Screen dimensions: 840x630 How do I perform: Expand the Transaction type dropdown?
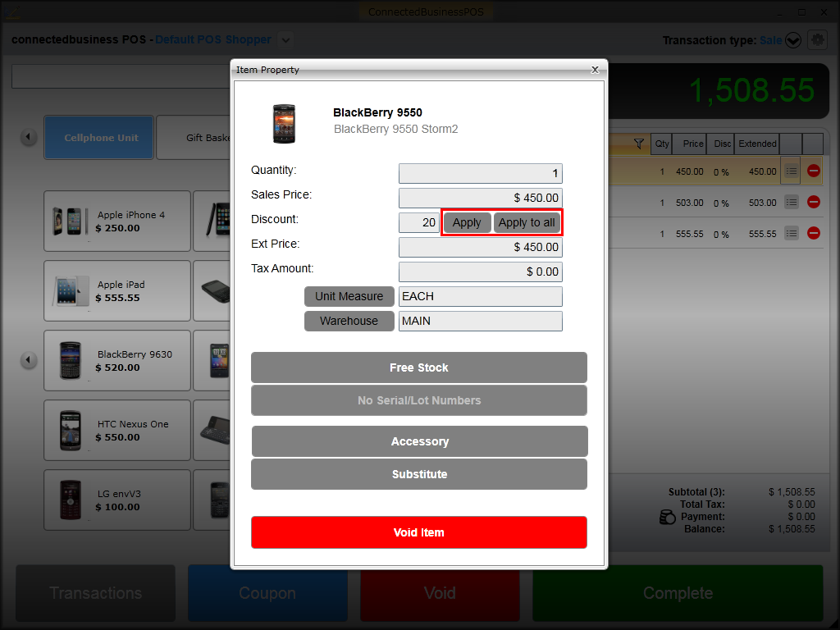tap(792, 40)
